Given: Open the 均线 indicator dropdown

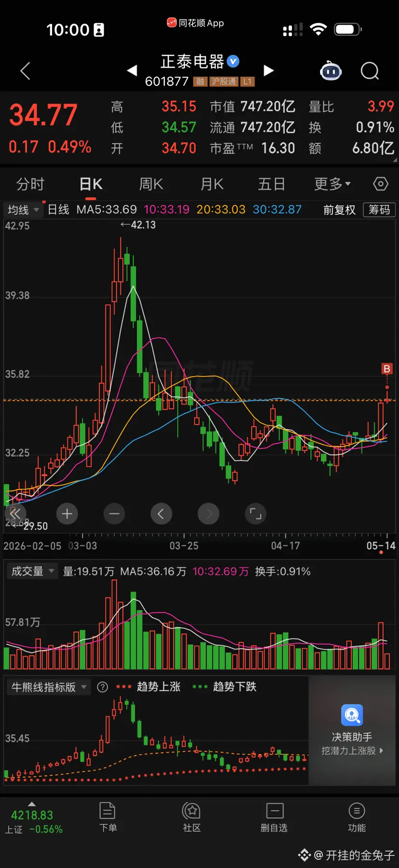Looking at the screenshot, I should (24, 210).
